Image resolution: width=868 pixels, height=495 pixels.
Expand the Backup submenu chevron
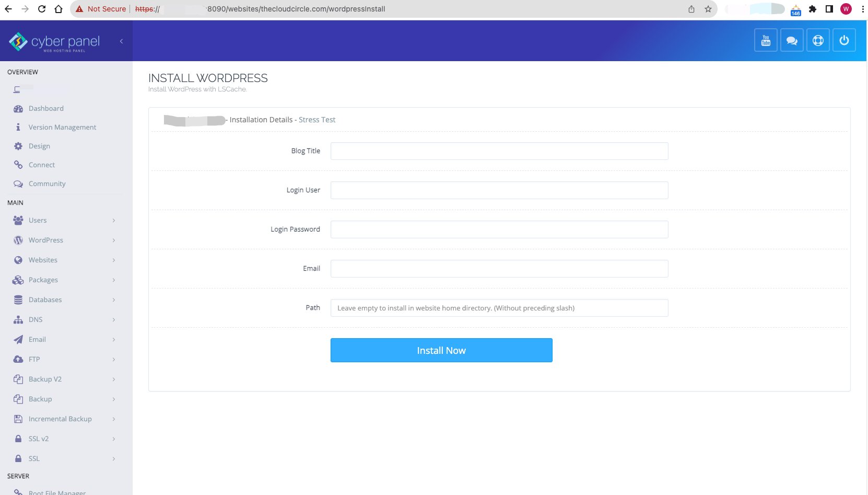[113, 399]
